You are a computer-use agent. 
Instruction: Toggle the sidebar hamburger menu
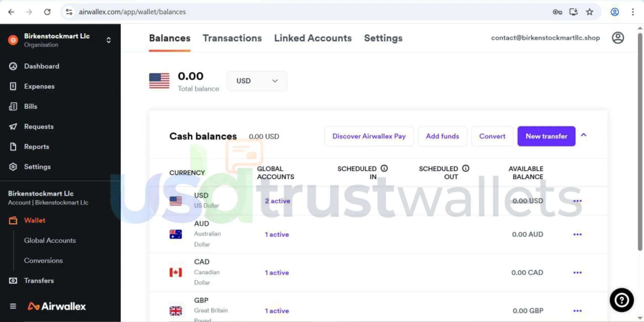13,306
